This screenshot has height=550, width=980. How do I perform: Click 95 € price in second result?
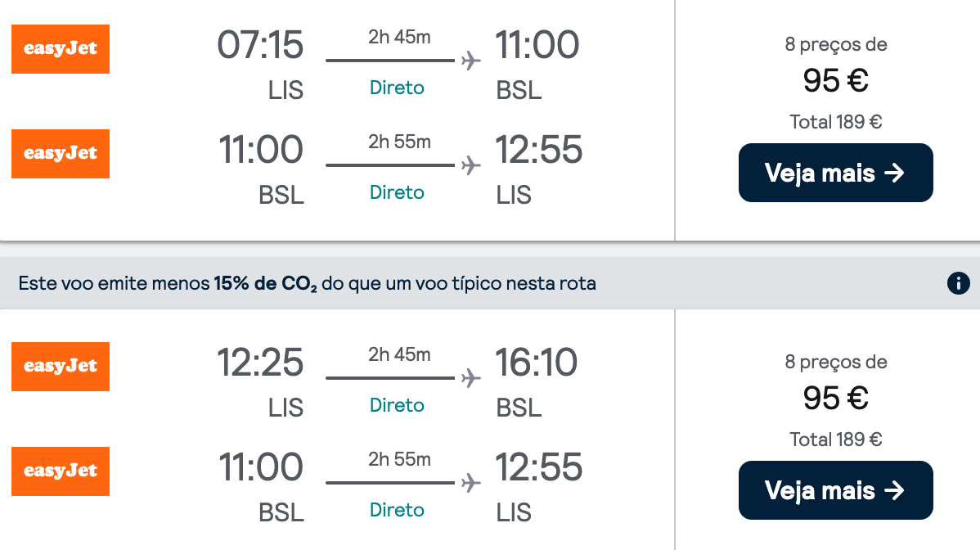point(836,398)
